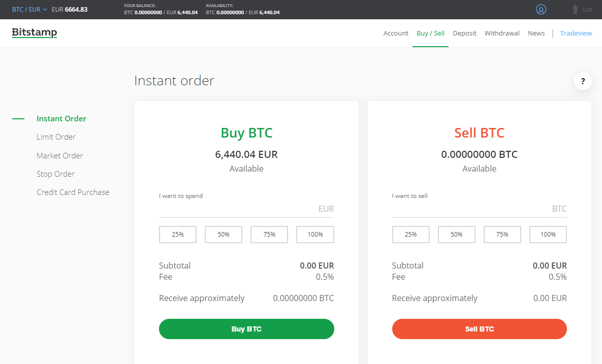602x364 pixels.
Task: Click the Bitstamp logo
Action: 35,33
